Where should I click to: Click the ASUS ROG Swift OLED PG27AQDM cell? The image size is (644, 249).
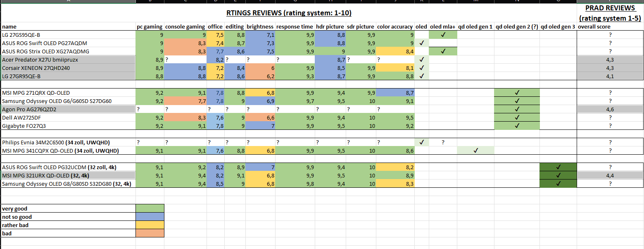68,43
